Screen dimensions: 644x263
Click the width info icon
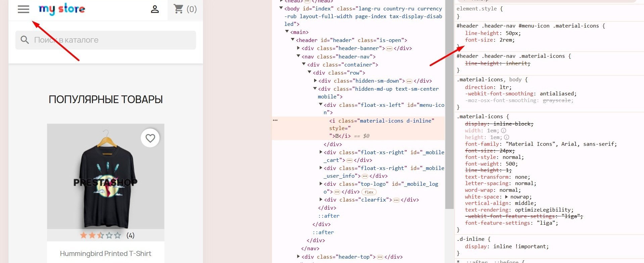[503, 131]
